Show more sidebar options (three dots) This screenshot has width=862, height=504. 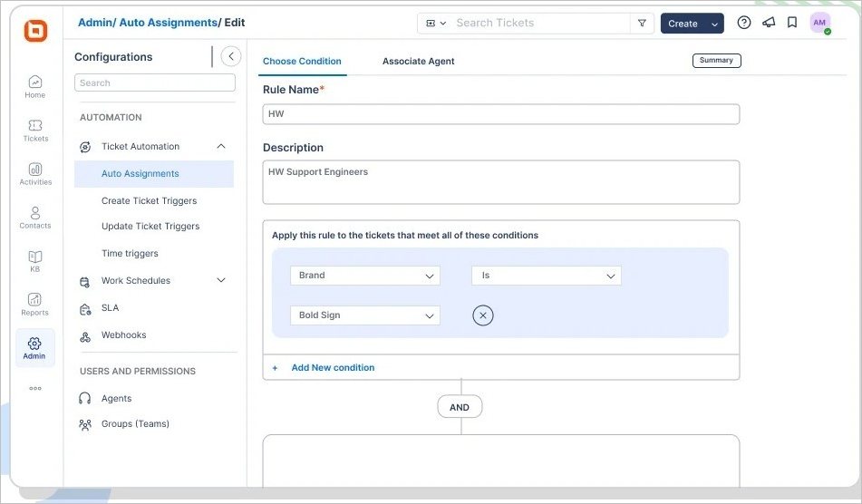coord(35,388)
